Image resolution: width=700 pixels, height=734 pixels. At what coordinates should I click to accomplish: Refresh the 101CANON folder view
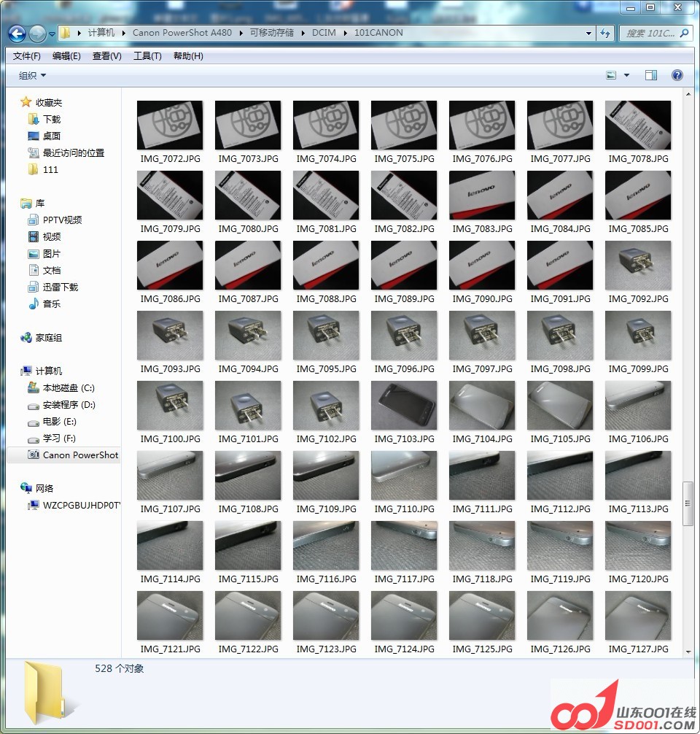(605, 34)
